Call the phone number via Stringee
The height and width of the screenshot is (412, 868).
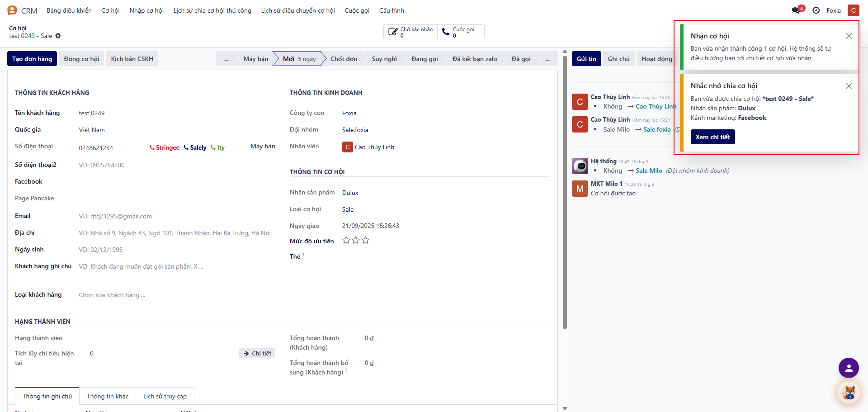(x=165, y=148)
